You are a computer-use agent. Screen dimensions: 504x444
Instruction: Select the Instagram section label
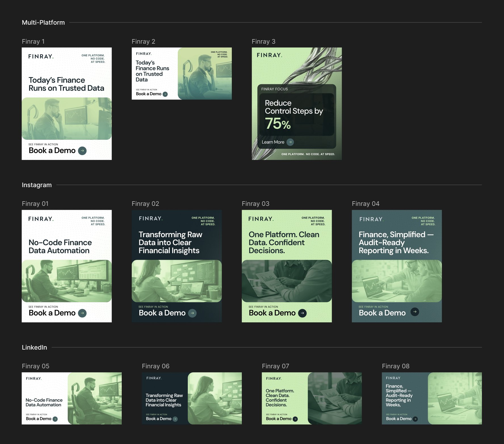(x=37, y=185)
